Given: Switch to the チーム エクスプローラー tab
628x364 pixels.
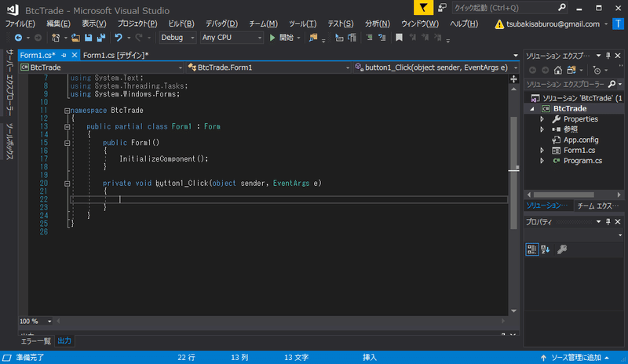Looking at the screenshot, I should [598, 206].
